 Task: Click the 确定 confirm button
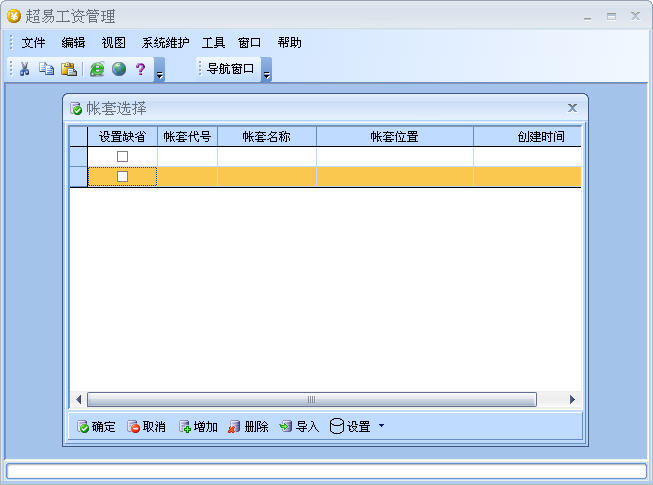96,426
